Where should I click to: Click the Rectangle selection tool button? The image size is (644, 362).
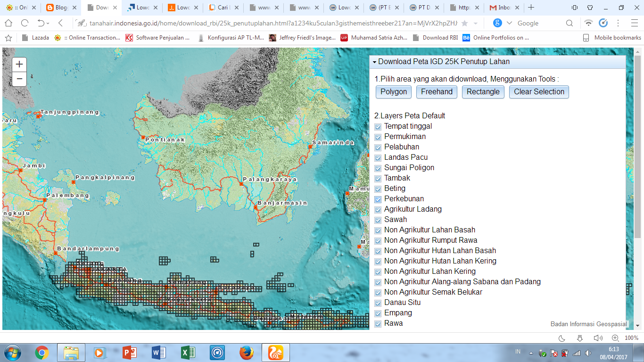click(x=483, y=92)
